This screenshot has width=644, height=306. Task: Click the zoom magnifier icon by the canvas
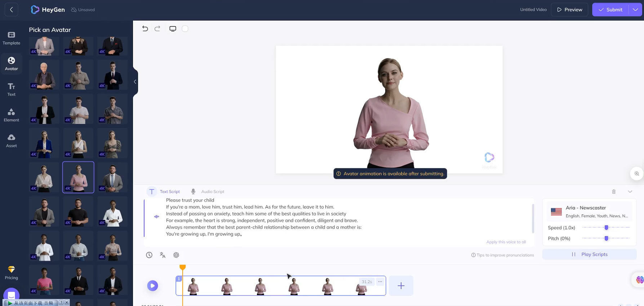tap(636, 174)
